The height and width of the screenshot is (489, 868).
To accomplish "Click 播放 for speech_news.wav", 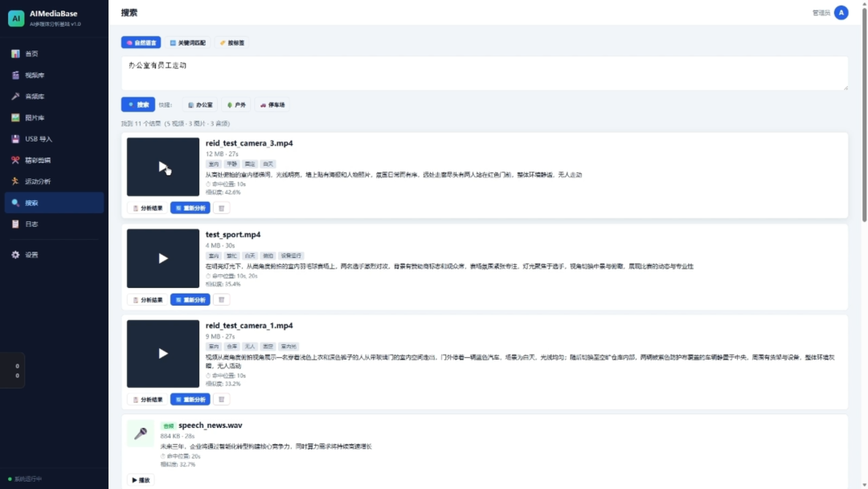I will (141, 480).
